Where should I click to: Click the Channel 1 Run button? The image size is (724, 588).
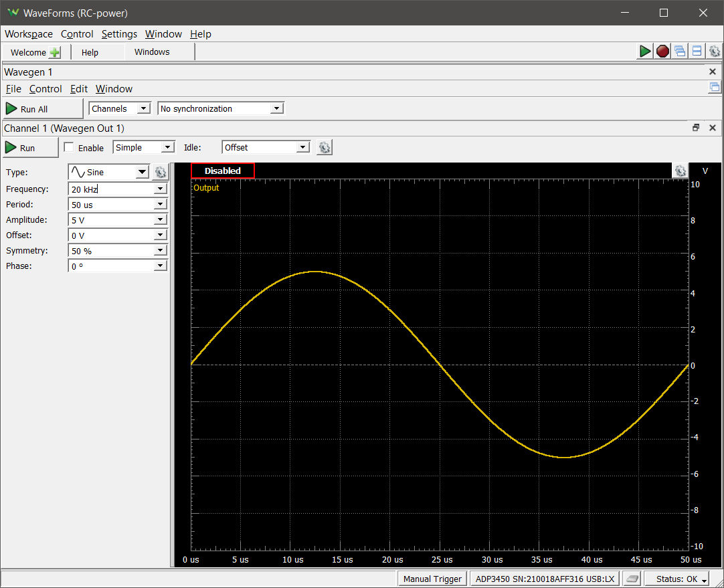31,148
